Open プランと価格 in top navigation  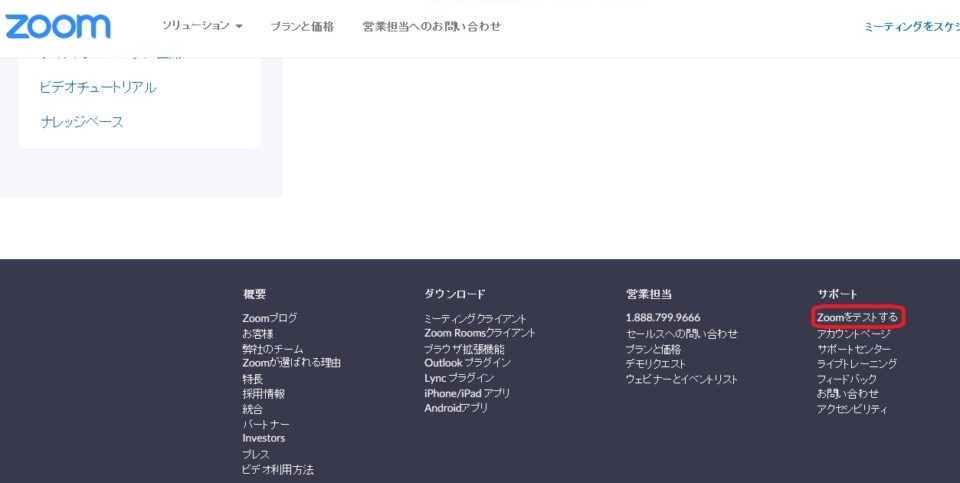click(302, 27)
